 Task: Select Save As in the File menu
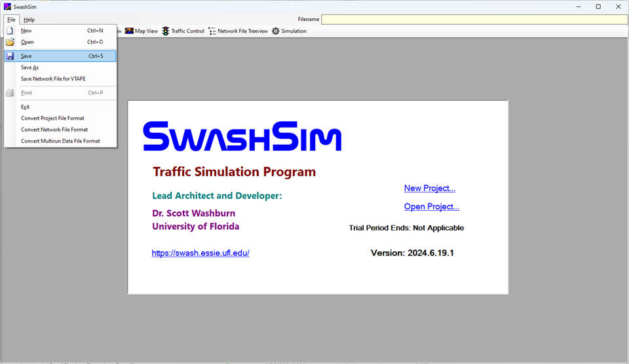(x=60, y=67)
